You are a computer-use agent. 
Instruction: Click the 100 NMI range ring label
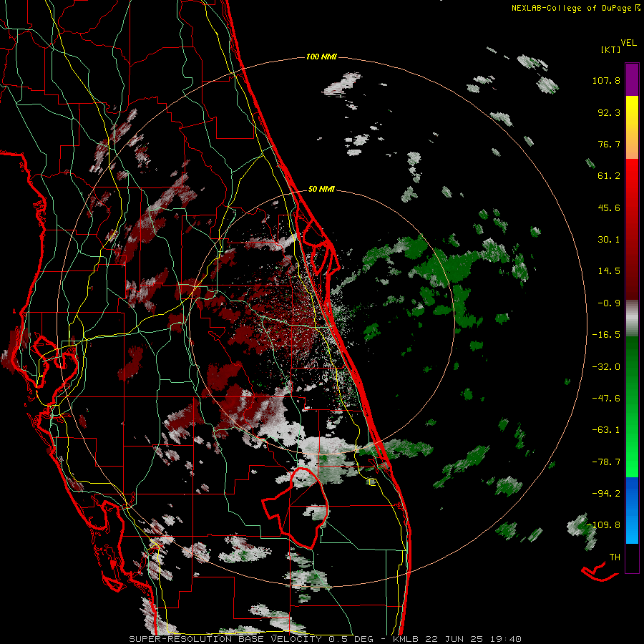pos(321,57)
